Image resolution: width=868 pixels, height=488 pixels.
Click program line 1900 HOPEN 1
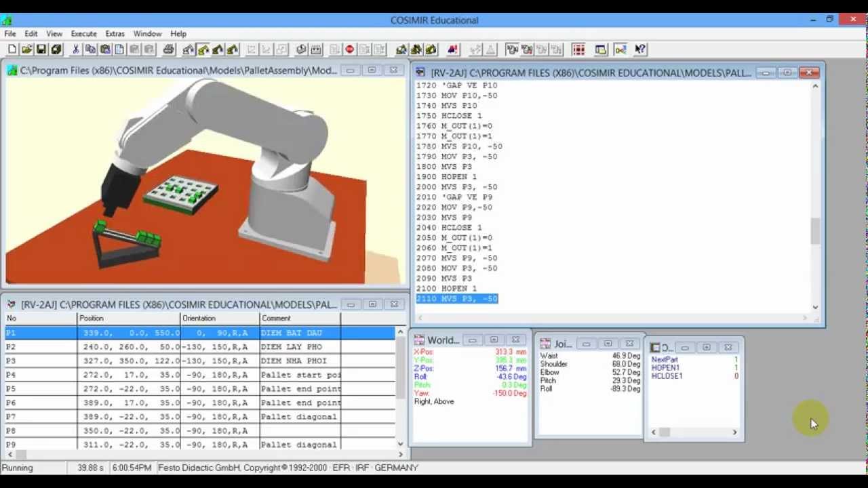point(446,177)
